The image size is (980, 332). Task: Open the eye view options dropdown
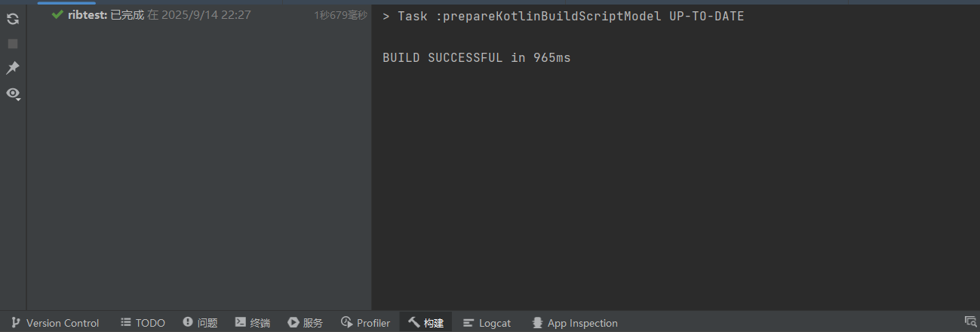13,94
